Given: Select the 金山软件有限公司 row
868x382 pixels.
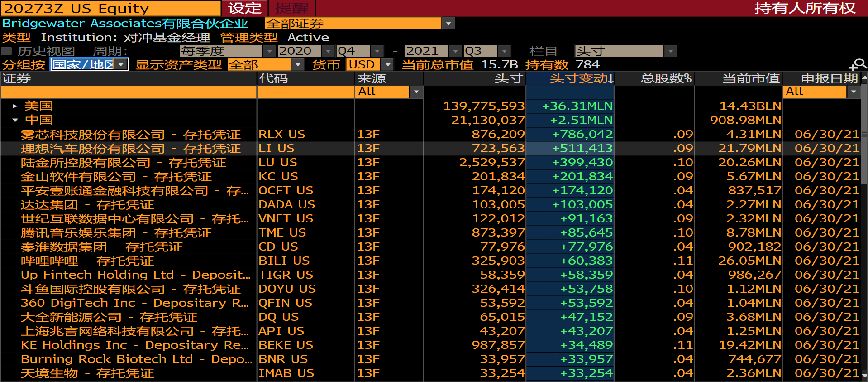Looking at the screenshot, I should click(430, 176).
